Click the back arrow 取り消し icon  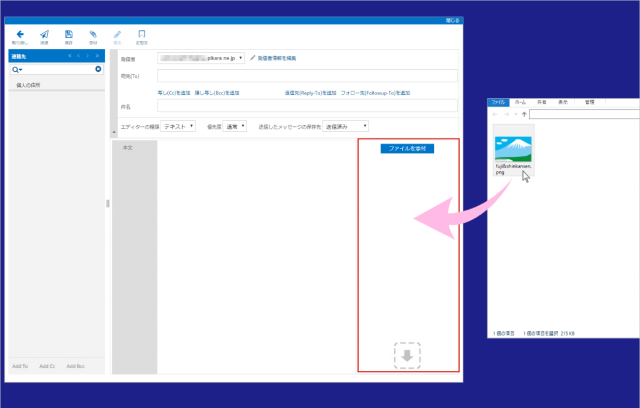click(x=20, y=35)
